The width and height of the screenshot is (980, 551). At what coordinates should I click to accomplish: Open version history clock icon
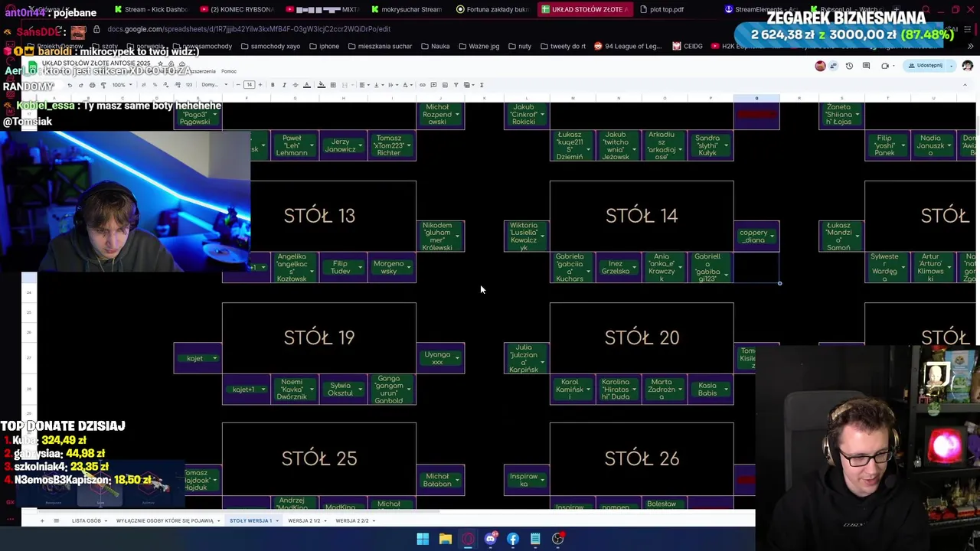[x=849, y=66]
